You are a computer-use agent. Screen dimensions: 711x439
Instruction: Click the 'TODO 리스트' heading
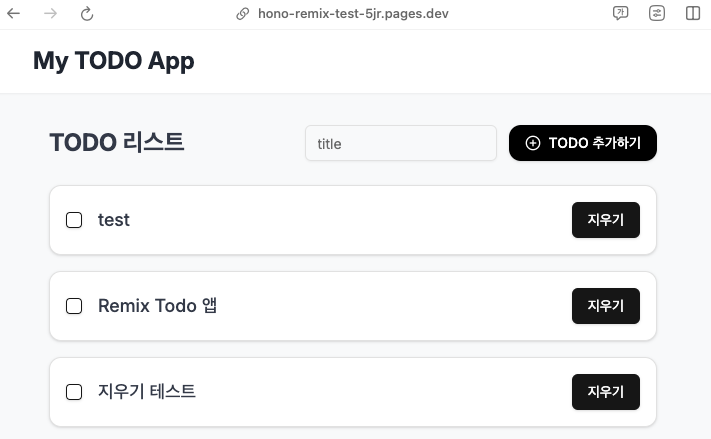coord(117,142)
